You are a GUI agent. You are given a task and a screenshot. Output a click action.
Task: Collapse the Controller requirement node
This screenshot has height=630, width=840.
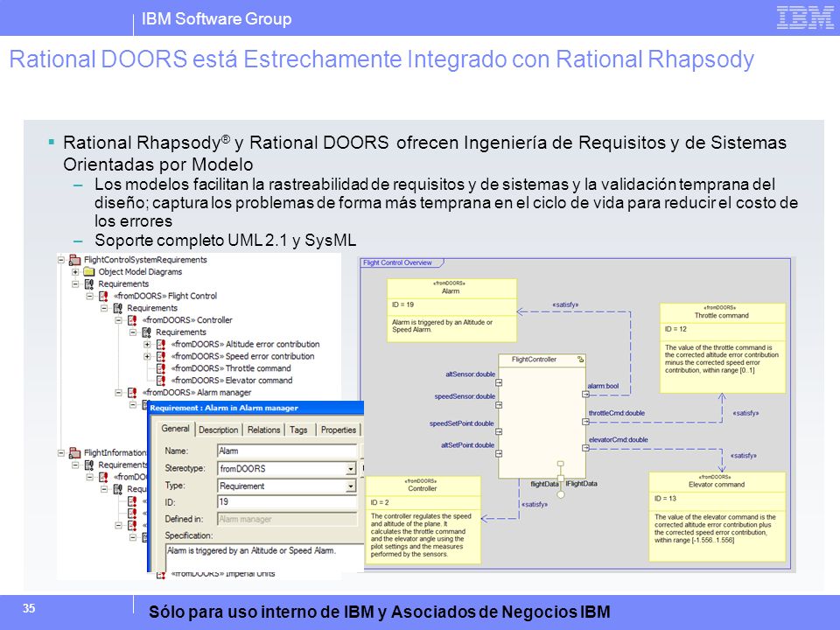coord(119,320)
